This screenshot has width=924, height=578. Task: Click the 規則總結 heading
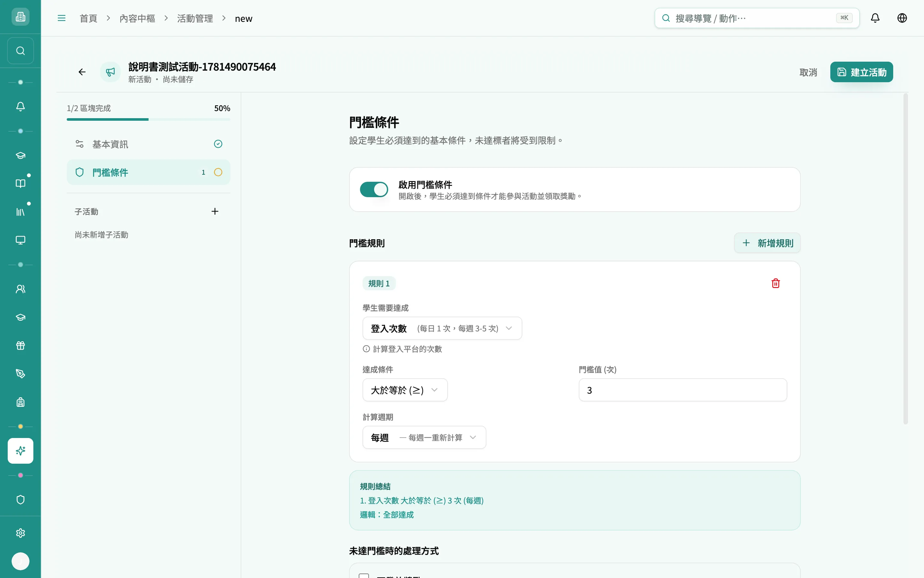pos(375,486)
